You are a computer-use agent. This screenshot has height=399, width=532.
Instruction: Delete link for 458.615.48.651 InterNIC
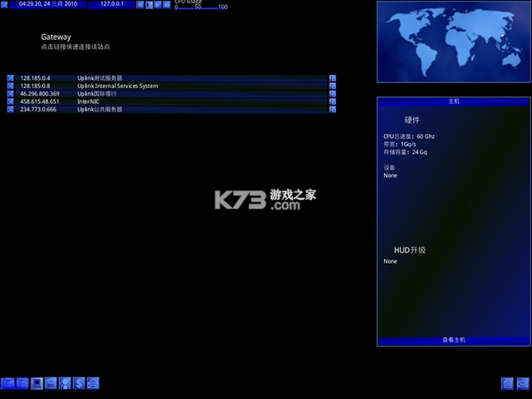pyautogui.click(x=11, y=101)
